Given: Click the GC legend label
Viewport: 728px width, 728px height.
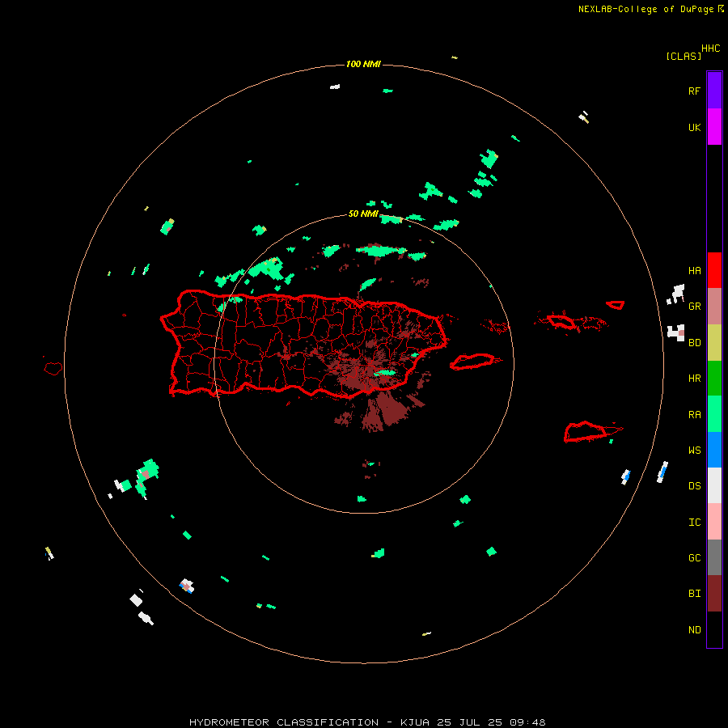Looking at the screenshot, I should coord(694,557).
